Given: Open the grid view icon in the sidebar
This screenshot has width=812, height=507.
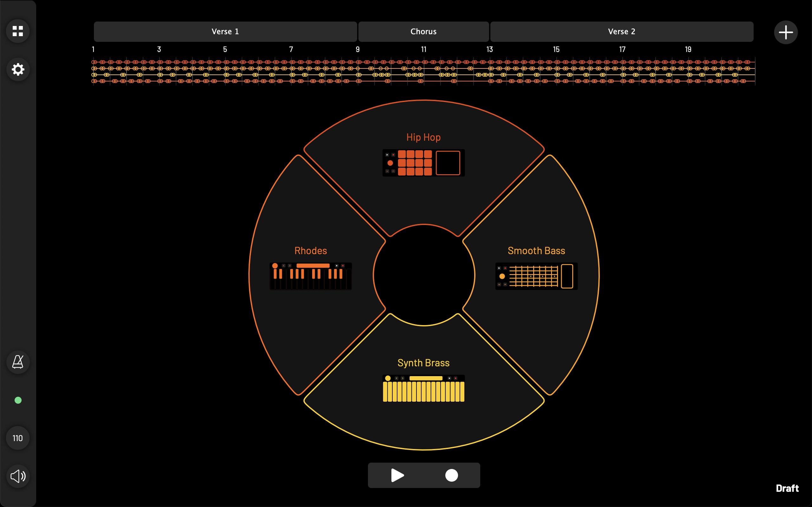Looking at the screenshot, I should pos(18,31).
